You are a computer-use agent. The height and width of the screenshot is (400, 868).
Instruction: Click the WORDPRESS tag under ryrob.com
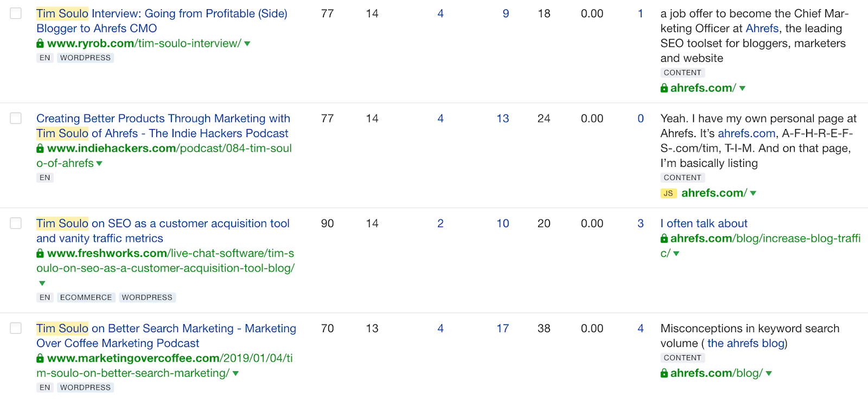coord(85,58)
